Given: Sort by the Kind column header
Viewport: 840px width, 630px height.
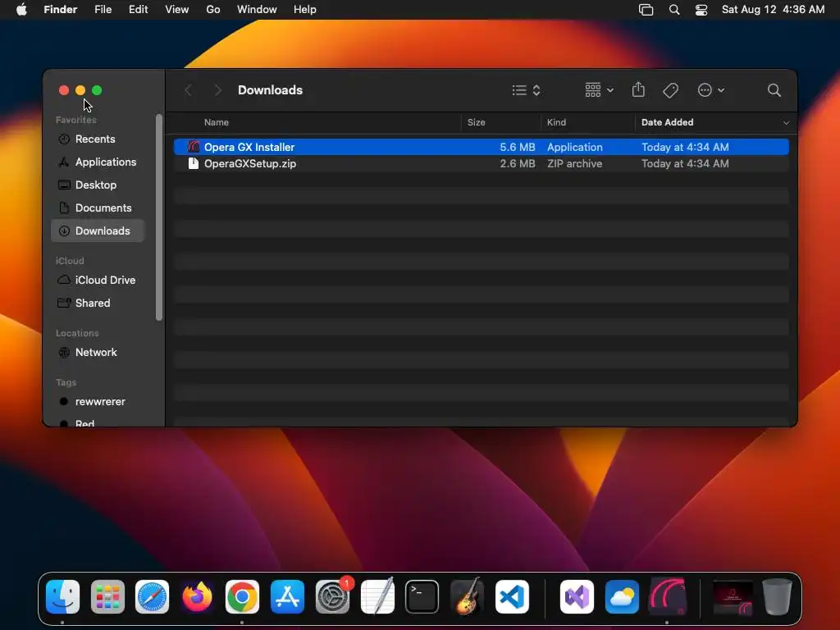Looking at the screenshot, I should pos(556,123).
